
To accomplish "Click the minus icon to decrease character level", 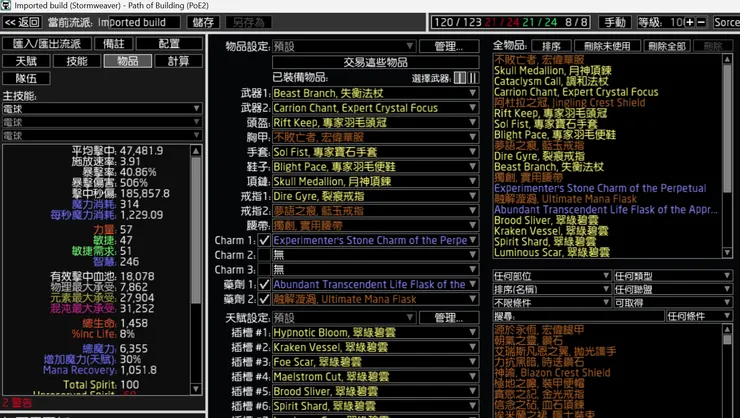I will pyautogui.click(x=701, y=22).
